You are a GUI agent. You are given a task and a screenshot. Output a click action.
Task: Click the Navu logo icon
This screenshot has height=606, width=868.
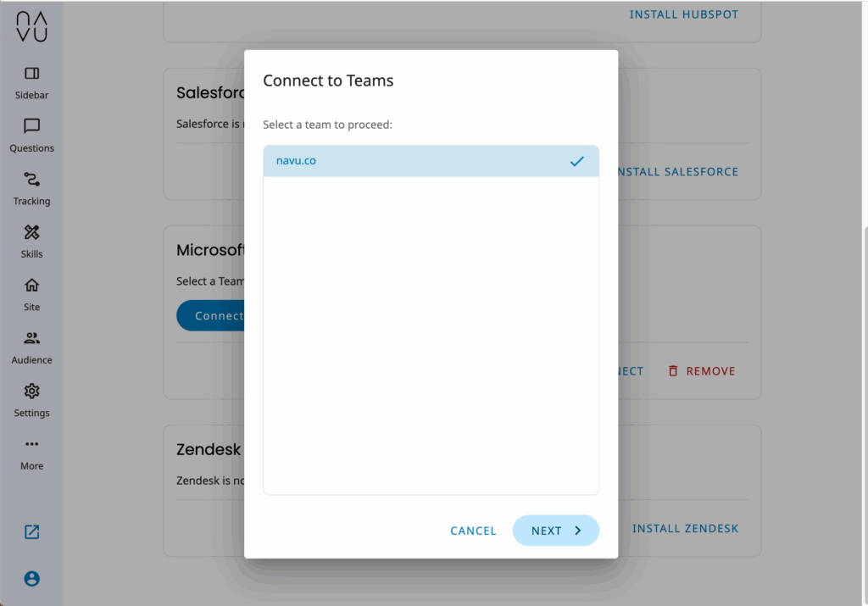point(31,27)
